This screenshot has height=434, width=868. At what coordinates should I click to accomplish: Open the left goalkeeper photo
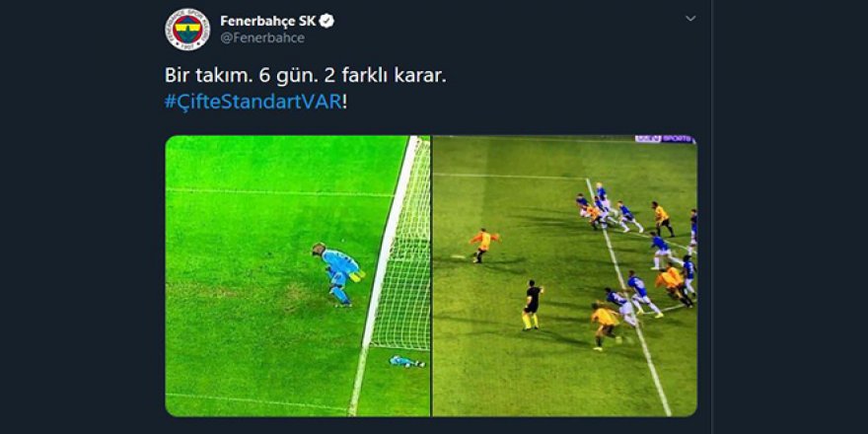298,275
